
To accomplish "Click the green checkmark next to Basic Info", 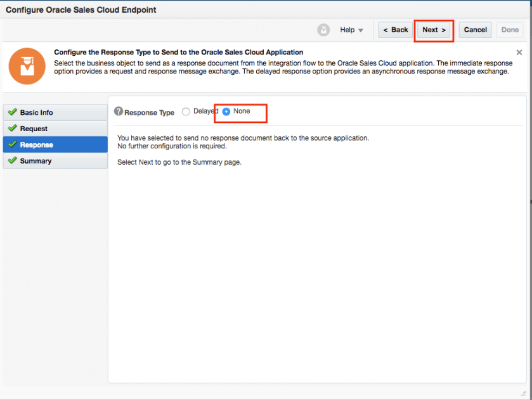I will (12, 112).
